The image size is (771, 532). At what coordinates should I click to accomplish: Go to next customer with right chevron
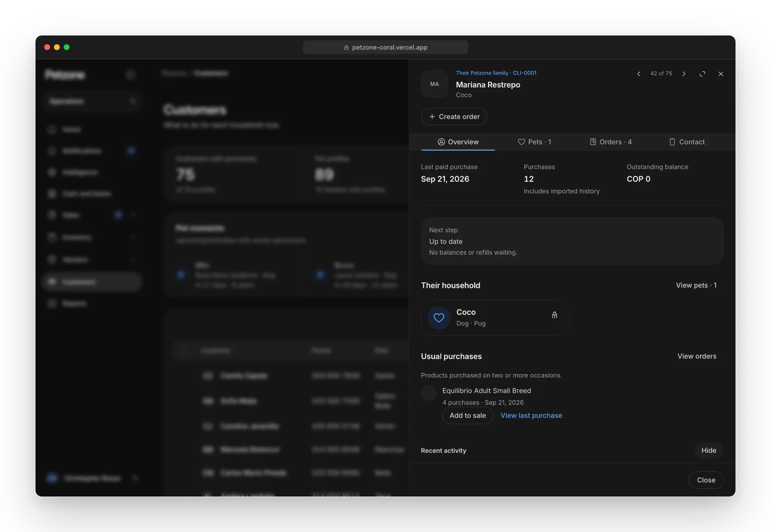point(684,74)
